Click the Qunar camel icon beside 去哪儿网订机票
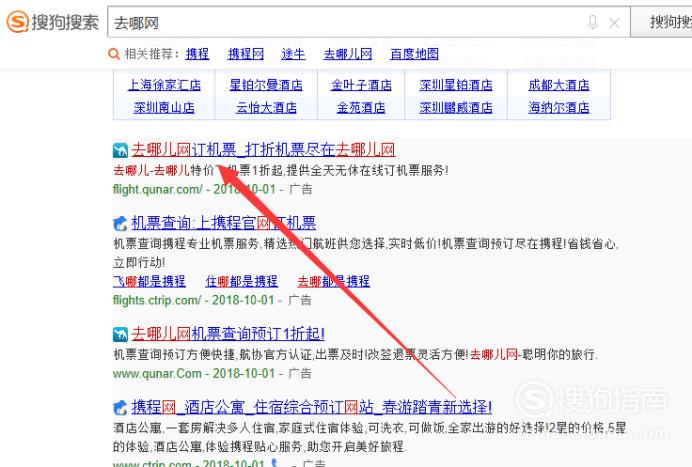The height and width of the screenshot is (467, 692). coord(120,151)
